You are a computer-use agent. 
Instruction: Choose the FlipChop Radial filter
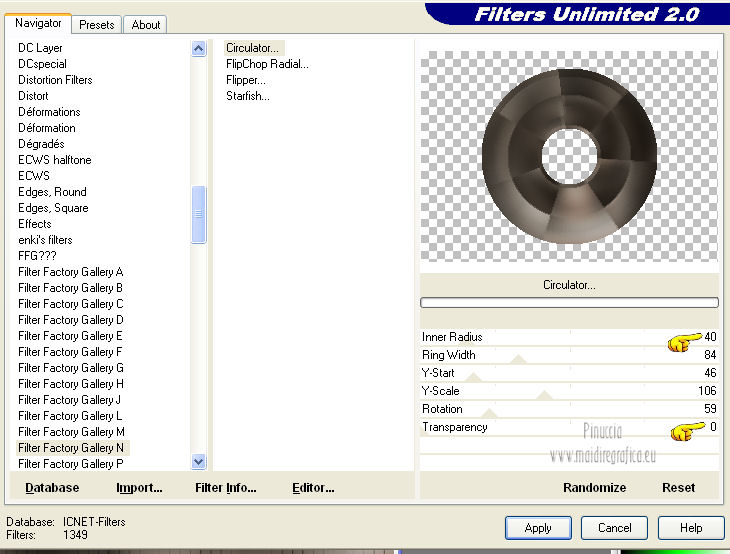(266, 64)
